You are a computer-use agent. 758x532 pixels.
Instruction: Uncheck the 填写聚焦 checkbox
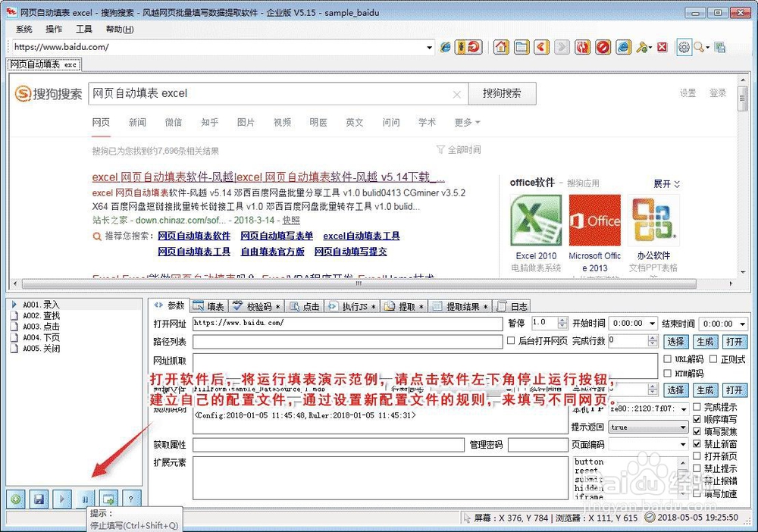[697, 431]
